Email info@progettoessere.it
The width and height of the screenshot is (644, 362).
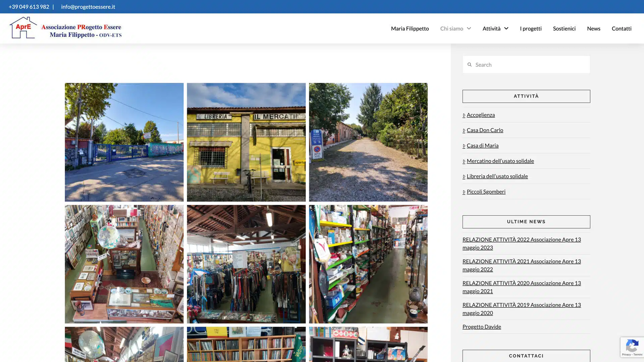[x=88, y=7]
